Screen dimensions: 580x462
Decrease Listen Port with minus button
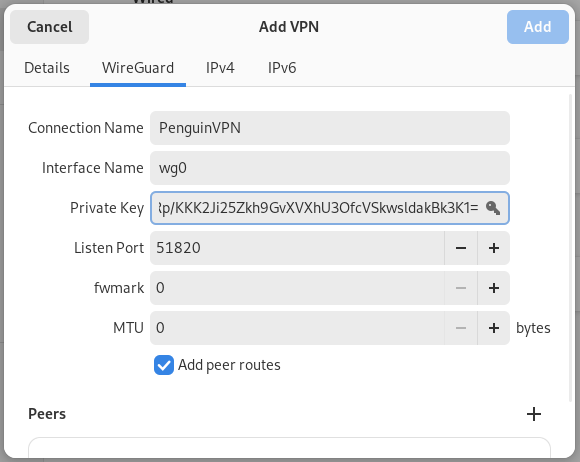[x=461, y=248]
